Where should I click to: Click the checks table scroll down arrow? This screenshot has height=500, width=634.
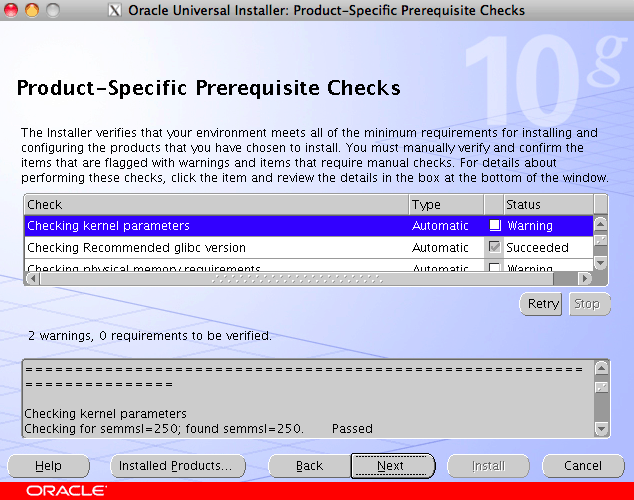tap(601, 263)
